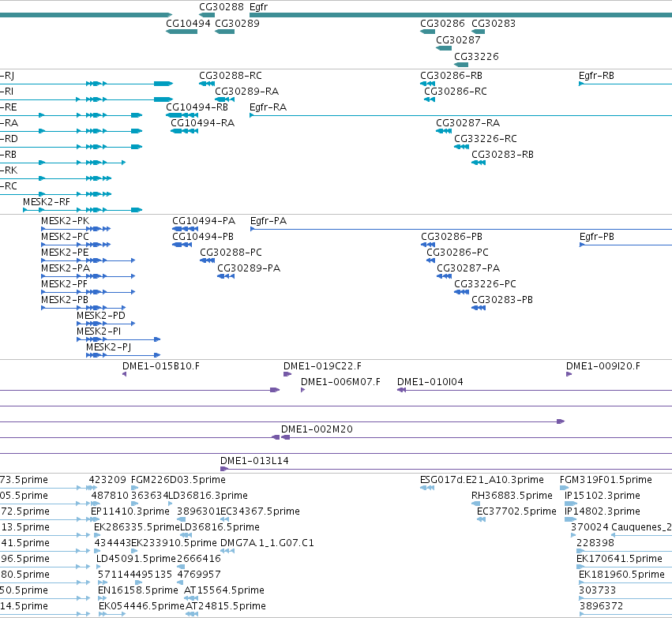This screenshot has height=618, width=672.
Task: Select transcript CG10494-RA
Action: point(202,123)
